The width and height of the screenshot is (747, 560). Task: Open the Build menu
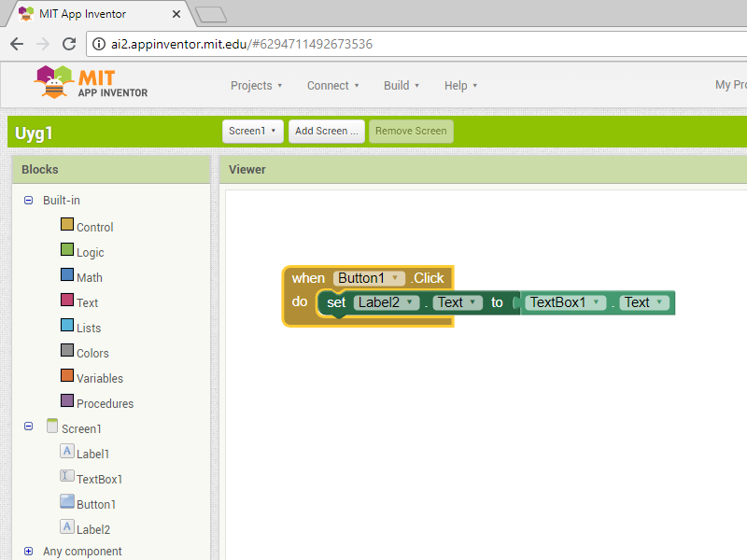coord(402,86)
